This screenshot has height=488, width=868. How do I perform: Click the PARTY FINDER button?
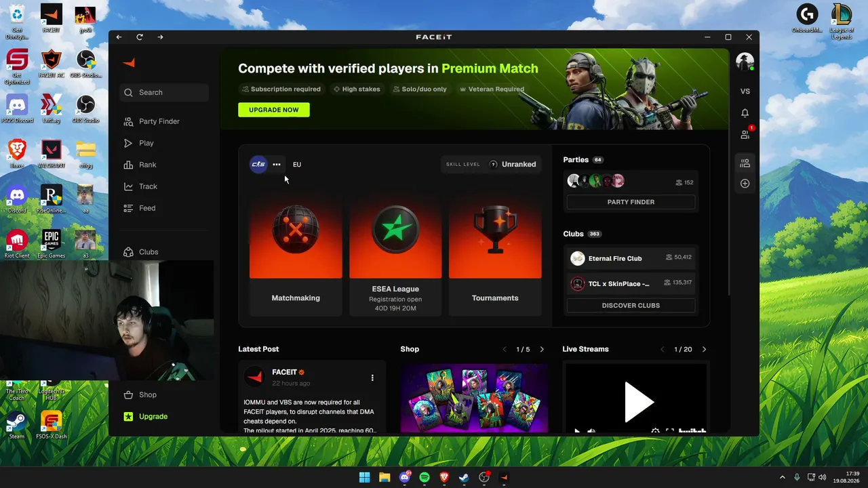tap(631, 202)
